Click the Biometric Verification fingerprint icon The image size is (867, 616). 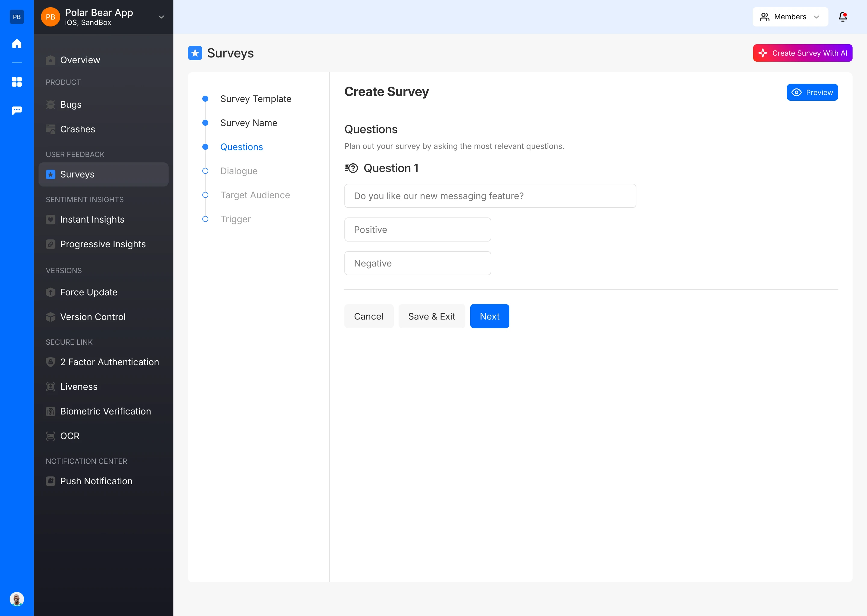coord(51,411)
